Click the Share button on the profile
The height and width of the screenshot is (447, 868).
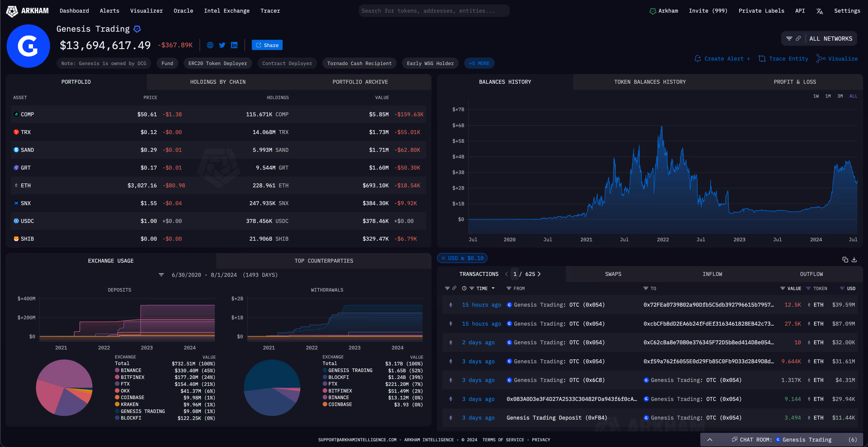267,45
